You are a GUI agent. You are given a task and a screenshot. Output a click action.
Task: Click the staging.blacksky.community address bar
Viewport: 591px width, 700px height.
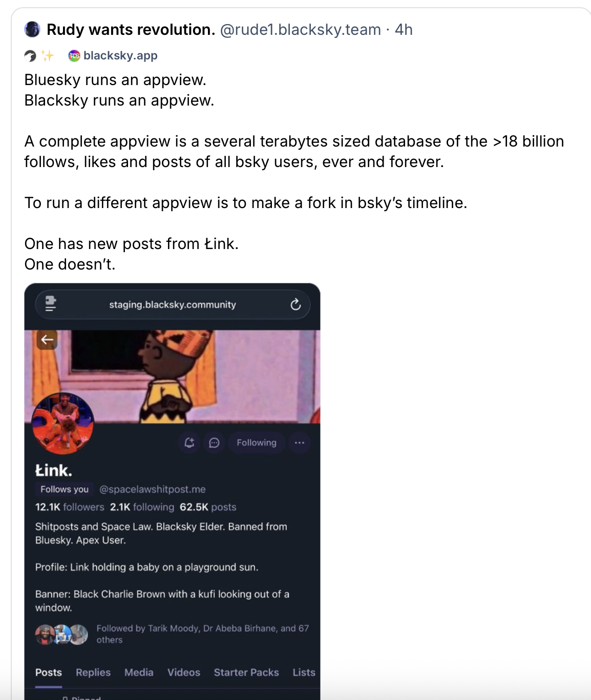tap(173, 304)
